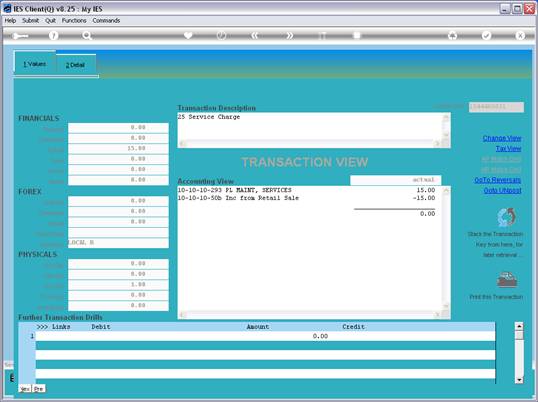Click the Change View link
Image resolution: width=538 pixels, height=402 pixels.
[x=502, y=138]
